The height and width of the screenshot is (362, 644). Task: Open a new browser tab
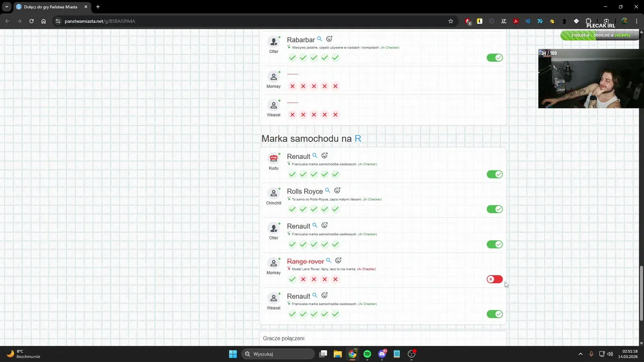tap(98, 7)
